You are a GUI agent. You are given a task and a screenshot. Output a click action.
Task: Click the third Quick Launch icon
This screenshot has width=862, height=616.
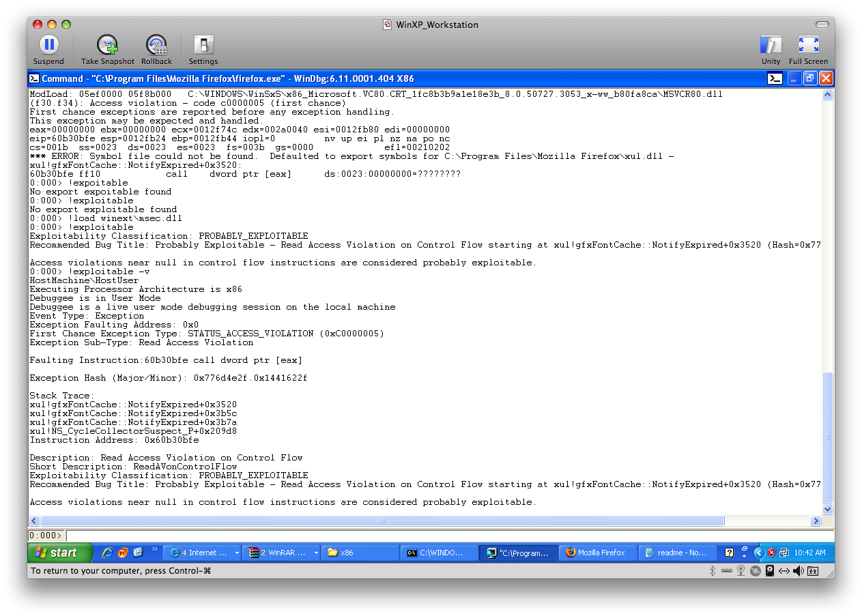pyautogui.click(x=139, y=553)
